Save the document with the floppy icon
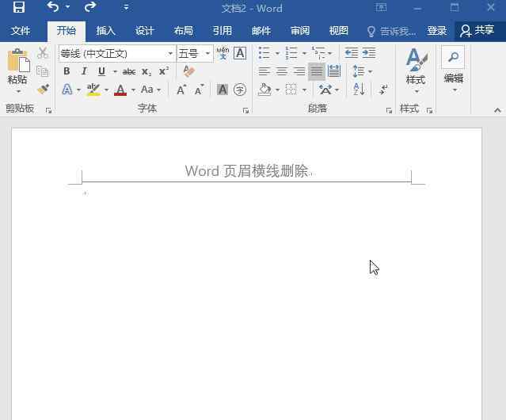This screenshot has height=420, width=506. click(x=19, y=7)
